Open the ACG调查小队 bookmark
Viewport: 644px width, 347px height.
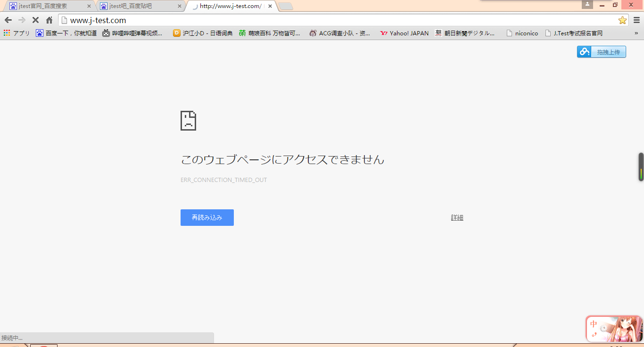[340, 33]
